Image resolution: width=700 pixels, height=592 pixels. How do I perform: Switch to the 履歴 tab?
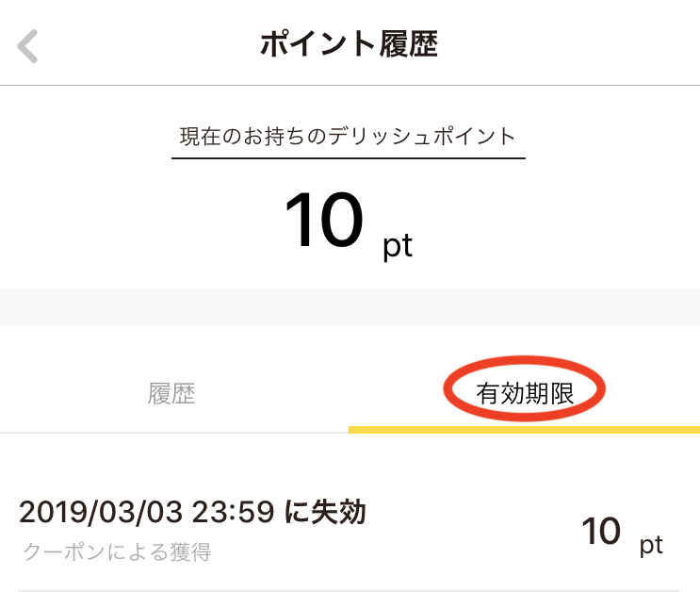point(171,394)
